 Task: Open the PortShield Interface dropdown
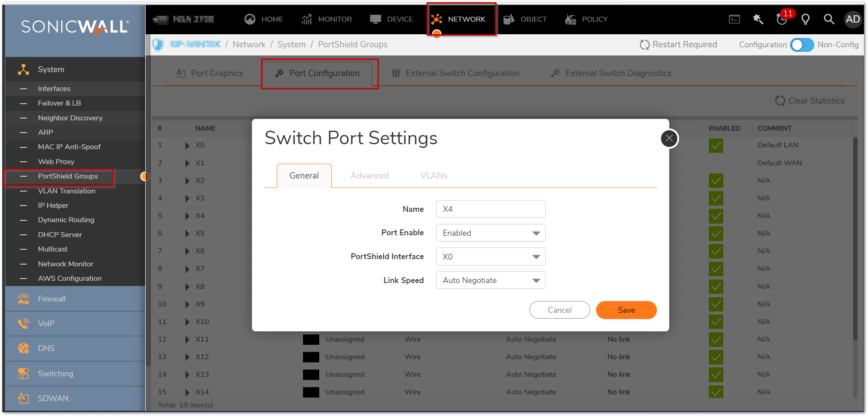491,256
